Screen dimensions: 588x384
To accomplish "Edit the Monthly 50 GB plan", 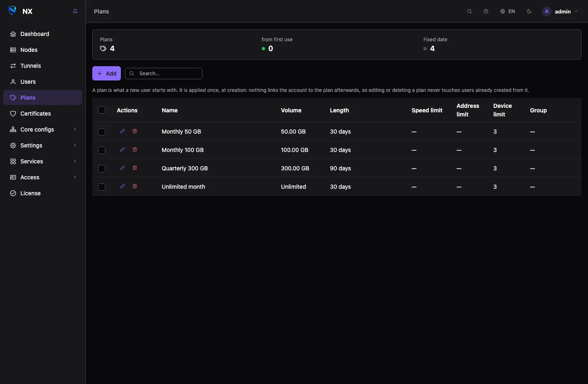I will pos(122,131).
